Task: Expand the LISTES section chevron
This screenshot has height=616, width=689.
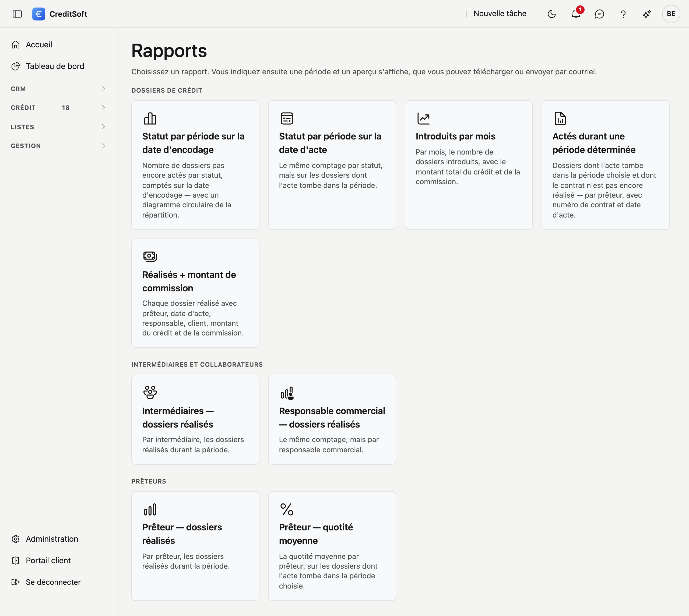Action: 104,127
